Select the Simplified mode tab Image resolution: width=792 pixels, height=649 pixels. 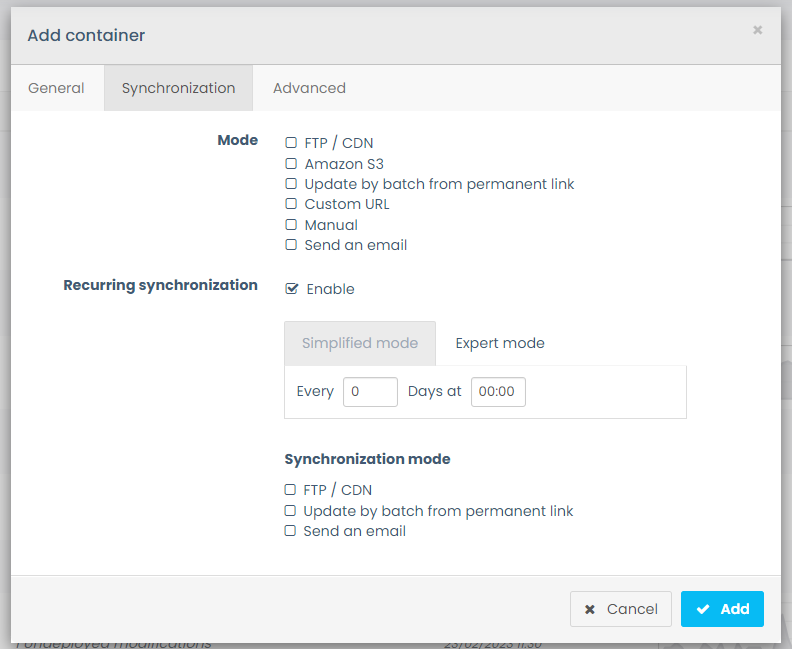point(360,343)
